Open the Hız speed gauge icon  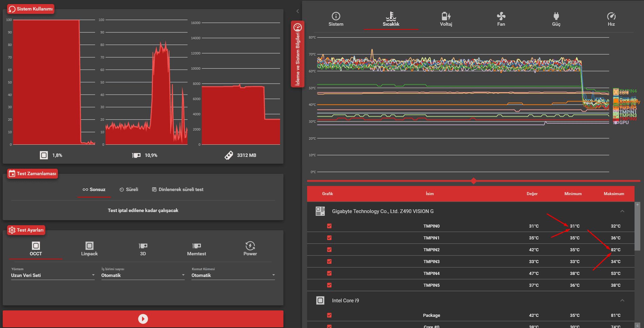(611, 16)
